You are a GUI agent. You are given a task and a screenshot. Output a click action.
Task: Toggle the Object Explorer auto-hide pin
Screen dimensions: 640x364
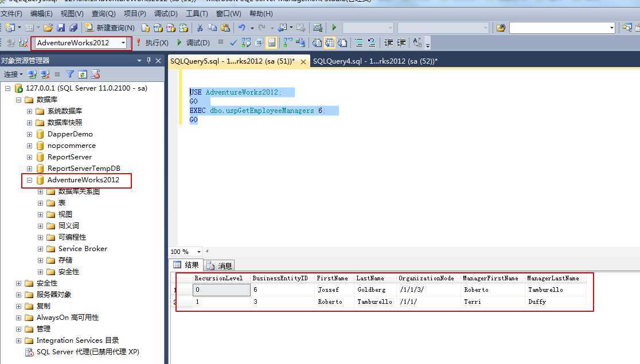point(149,60)
